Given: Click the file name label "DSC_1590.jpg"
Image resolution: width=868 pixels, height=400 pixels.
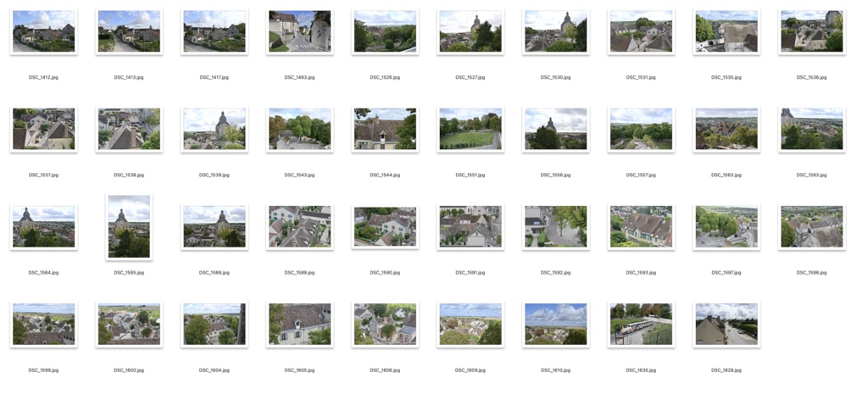Looking at the screenshot, I should 385,273.
